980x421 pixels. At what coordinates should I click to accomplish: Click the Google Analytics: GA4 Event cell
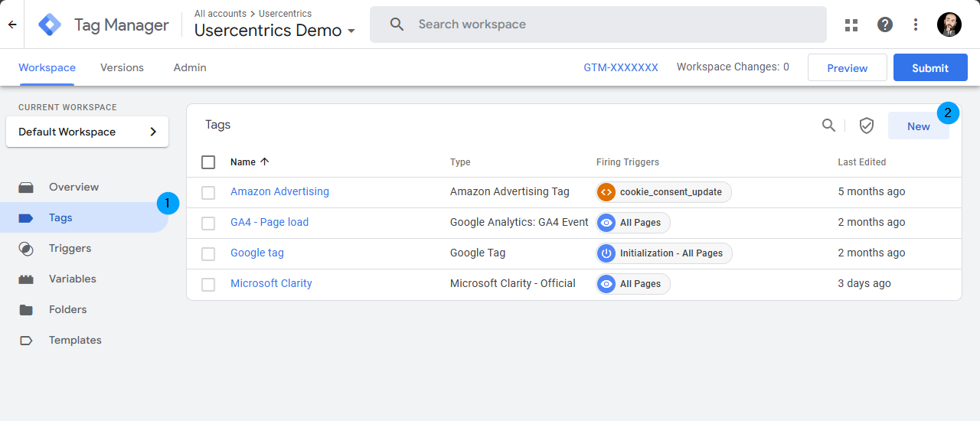(x=519, y=222)
